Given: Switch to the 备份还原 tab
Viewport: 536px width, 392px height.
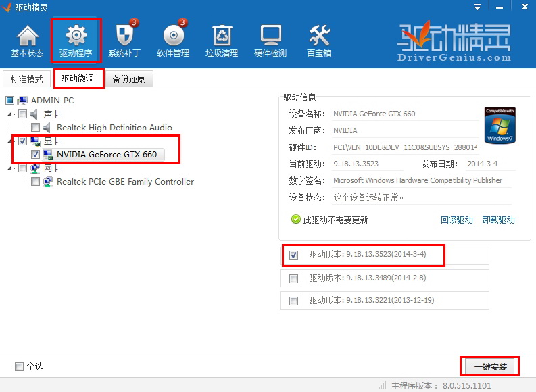Looking at the screenshot, I should pos(129,79).
